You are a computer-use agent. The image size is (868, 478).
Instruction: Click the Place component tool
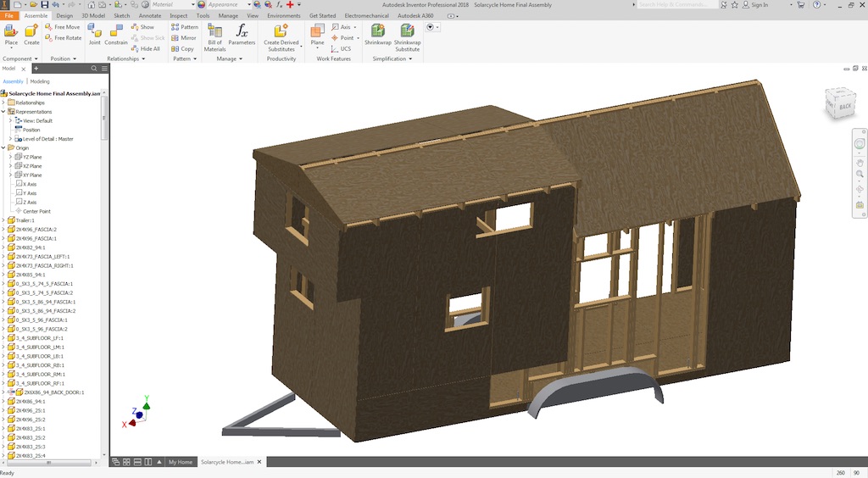click(11, 34)
